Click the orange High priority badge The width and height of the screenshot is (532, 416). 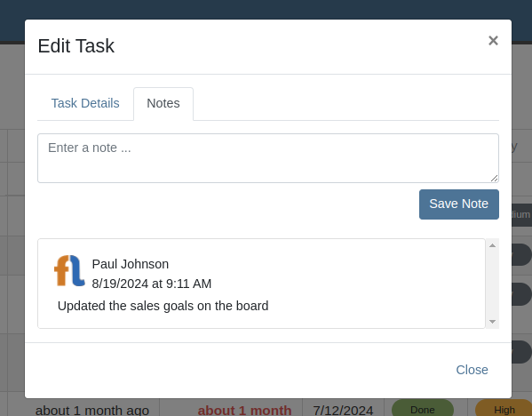[x=504, y=409]
